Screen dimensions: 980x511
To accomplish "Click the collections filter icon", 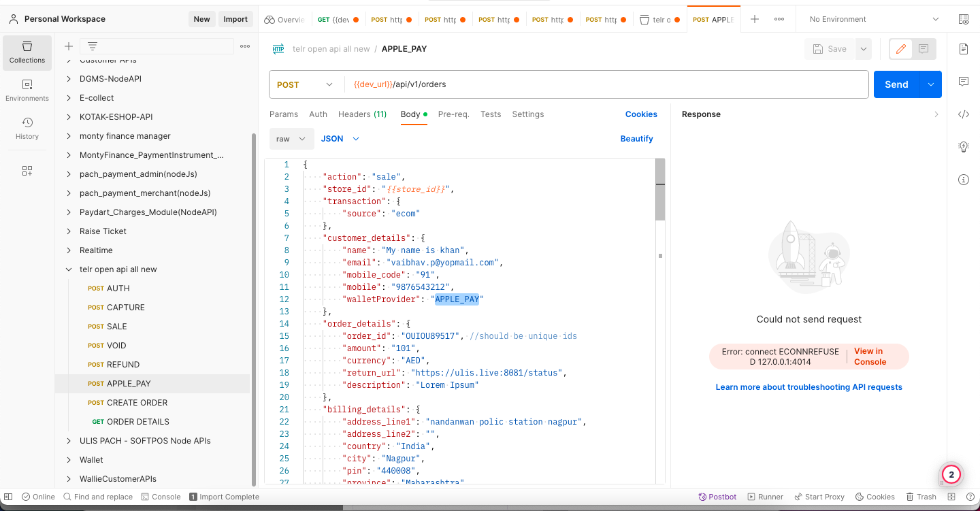I will coord(93,46).
